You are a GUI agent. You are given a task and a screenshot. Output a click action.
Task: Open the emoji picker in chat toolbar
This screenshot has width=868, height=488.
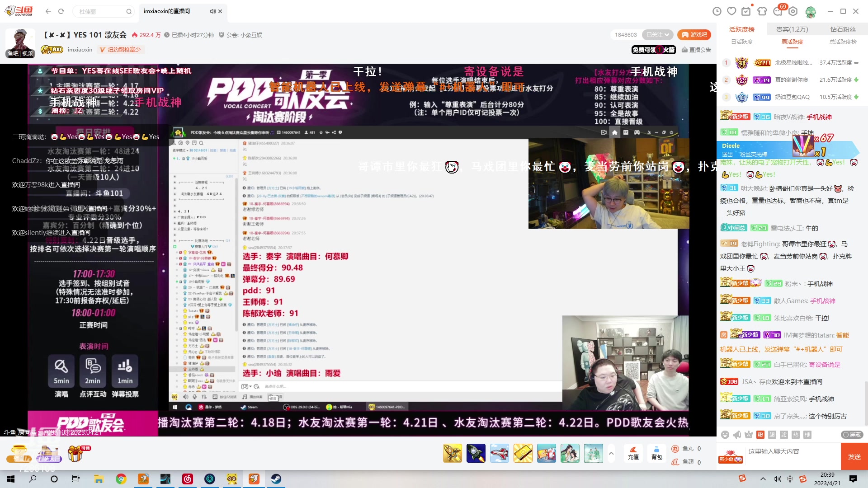725,434
